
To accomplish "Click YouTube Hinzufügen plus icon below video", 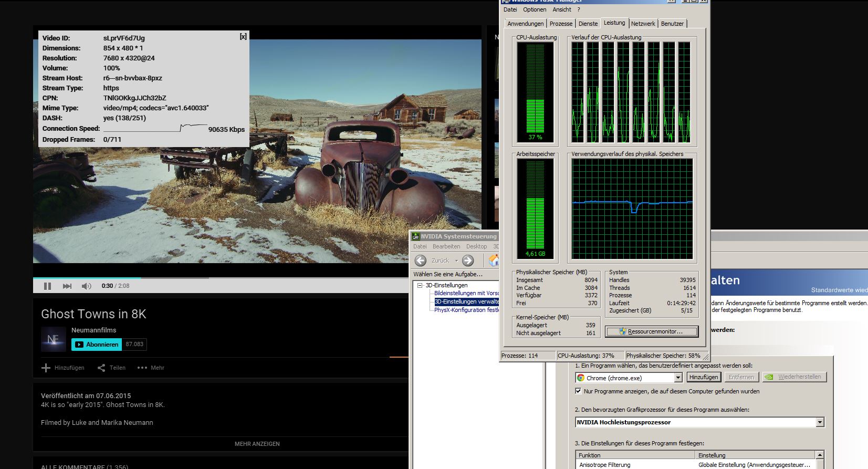I will (x=46, y=368).
